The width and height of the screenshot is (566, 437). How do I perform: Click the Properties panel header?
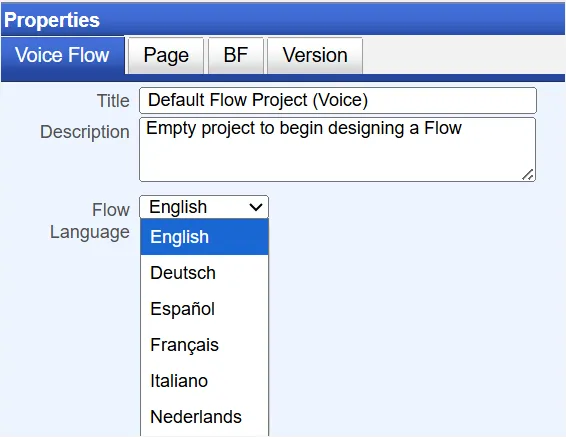[x=283, y=19]
